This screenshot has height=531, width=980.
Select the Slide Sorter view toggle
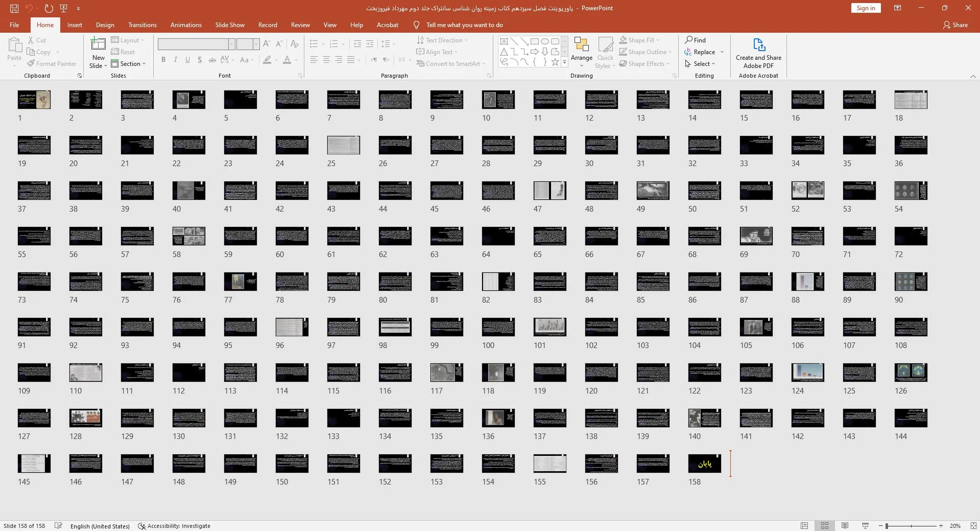pyautogui.click(x=825, y=525)
